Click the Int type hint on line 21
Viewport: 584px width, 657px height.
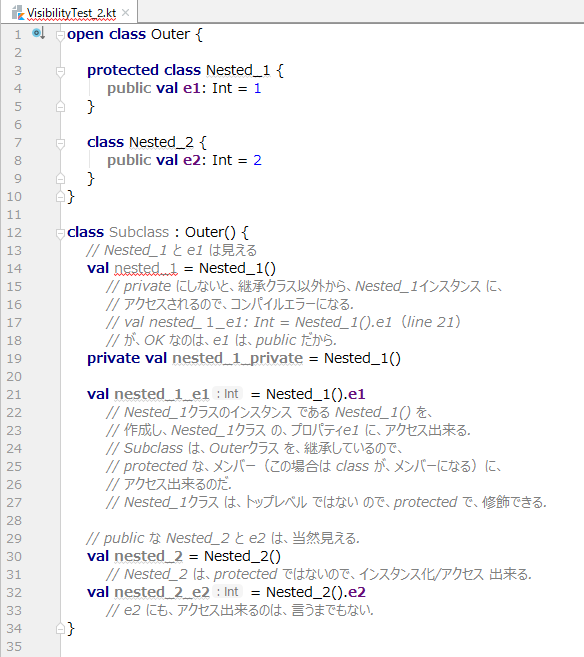coord(227,394)
